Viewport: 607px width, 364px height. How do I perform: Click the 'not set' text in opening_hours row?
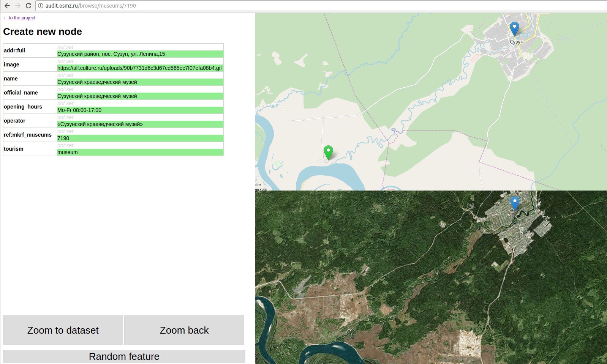click(x=65, y=103)
